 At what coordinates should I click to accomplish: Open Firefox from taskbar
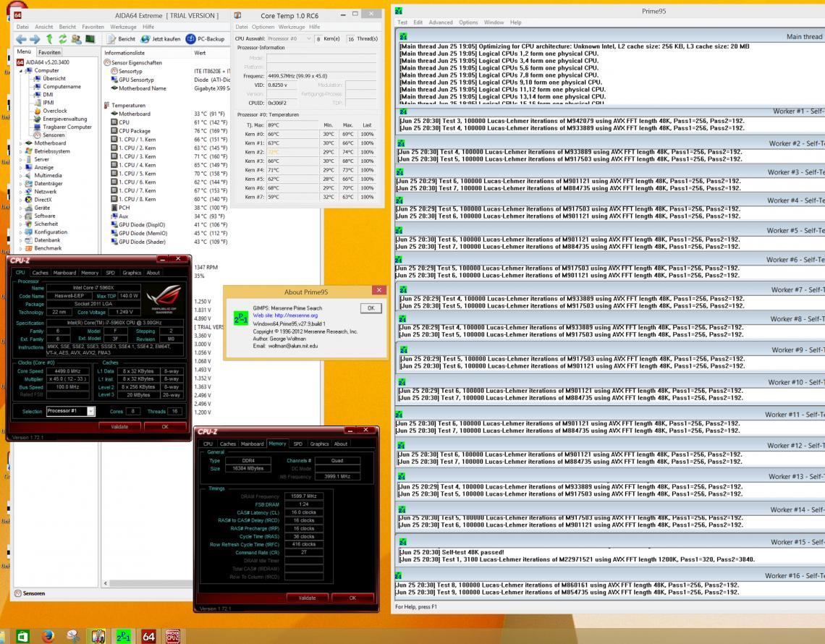pyautogui.click(x=48, y=636)
